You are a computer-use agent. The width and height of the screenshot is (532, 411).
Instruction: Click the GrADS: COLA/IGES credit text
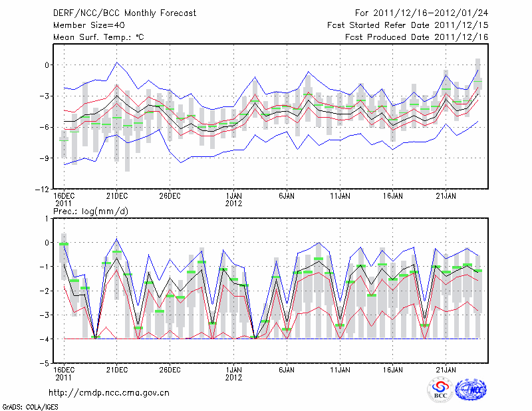pos(30,406)
